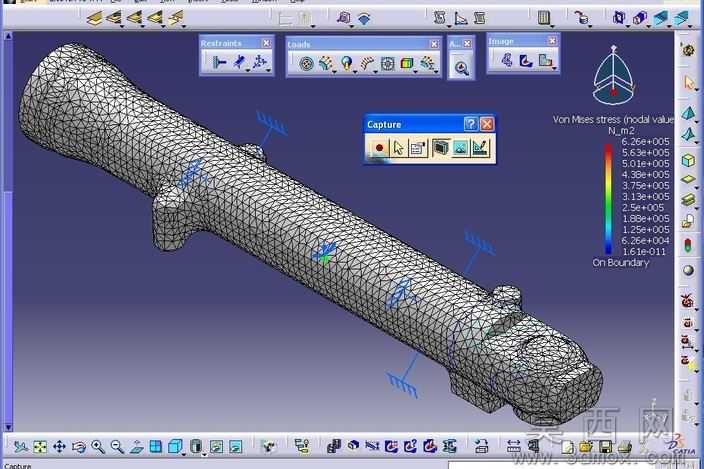
Task: Choose pixel image mode in Capture dialog
Action: [x=460, y=148]
